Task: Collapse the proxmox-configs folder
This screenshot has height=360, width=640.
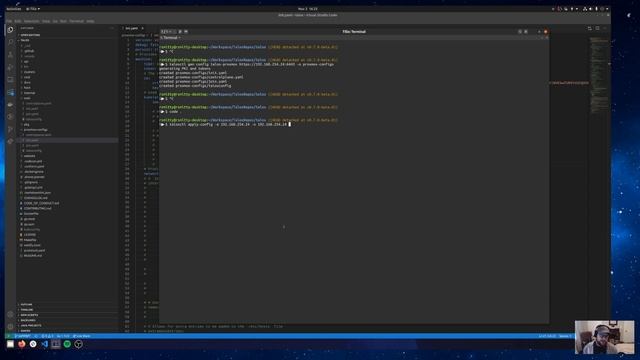Action: [x=36, y=130]
